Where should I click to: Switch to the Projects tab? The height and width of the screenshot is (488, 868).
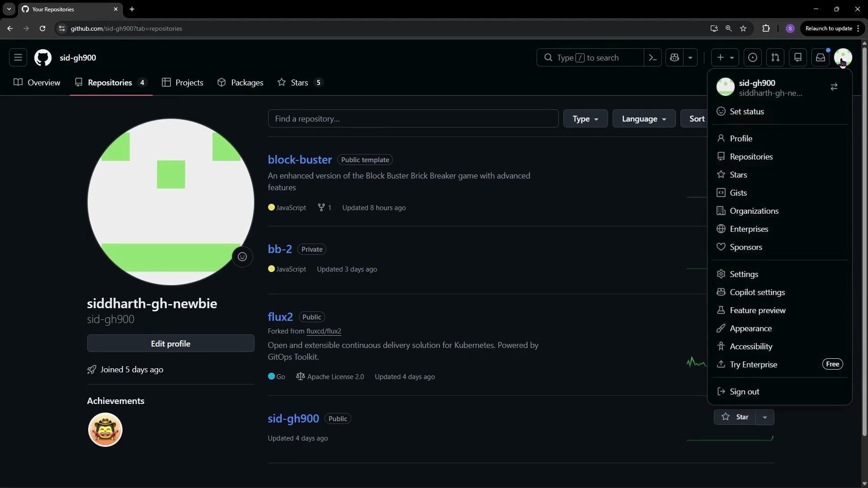[x=183, y=82]
